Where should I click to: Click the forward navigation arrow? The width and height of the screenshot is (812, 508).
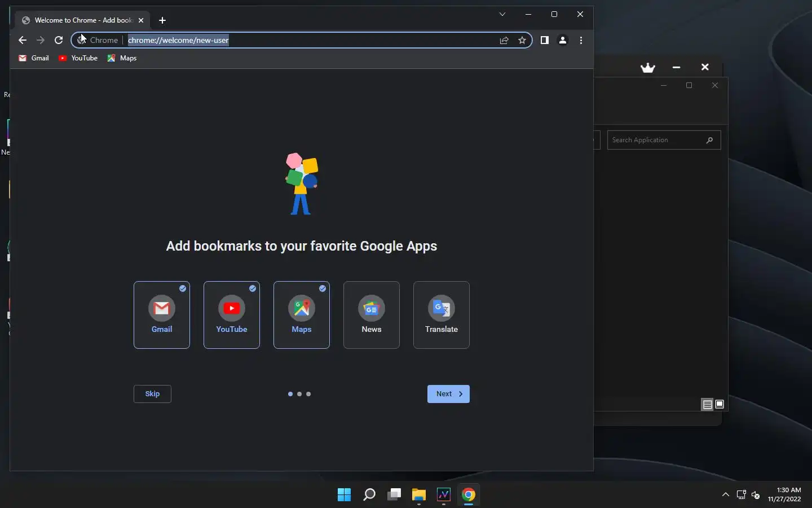coord(40,40)
